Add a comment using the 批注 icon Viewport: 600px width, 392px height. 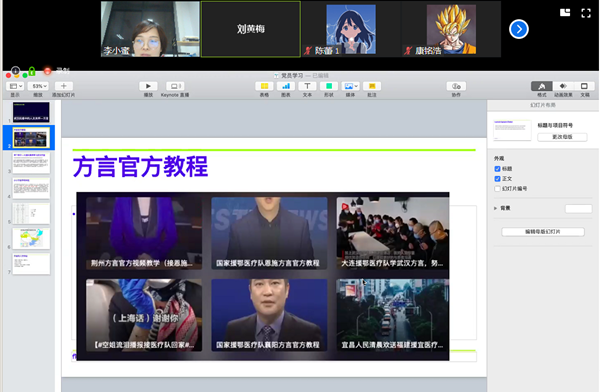tap(372, 86)
